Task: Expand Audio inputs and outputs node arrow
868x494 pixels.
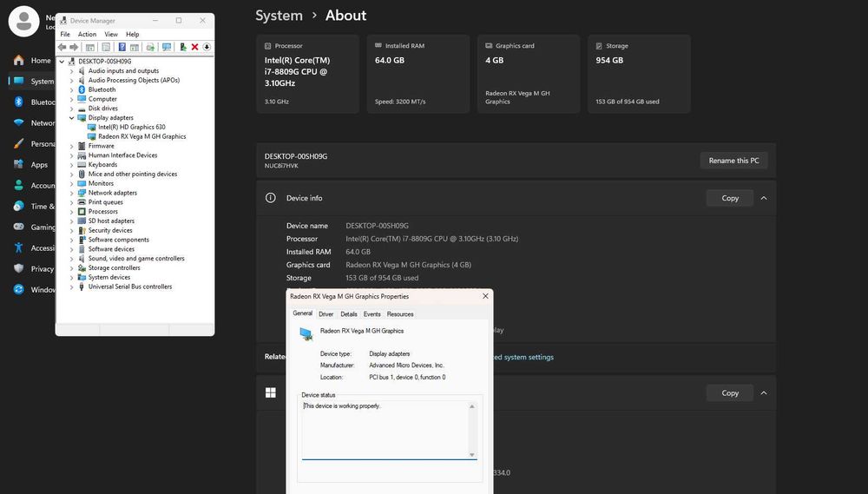Action: click(x=71, y=71)
